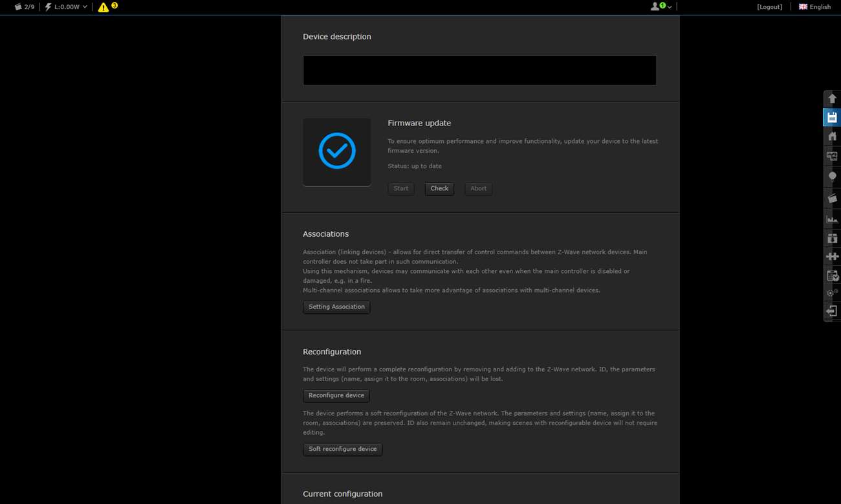Screen dimensions: 841x504
Task: Click the exit door sidebar icon
Action: [x=832, y=311]
